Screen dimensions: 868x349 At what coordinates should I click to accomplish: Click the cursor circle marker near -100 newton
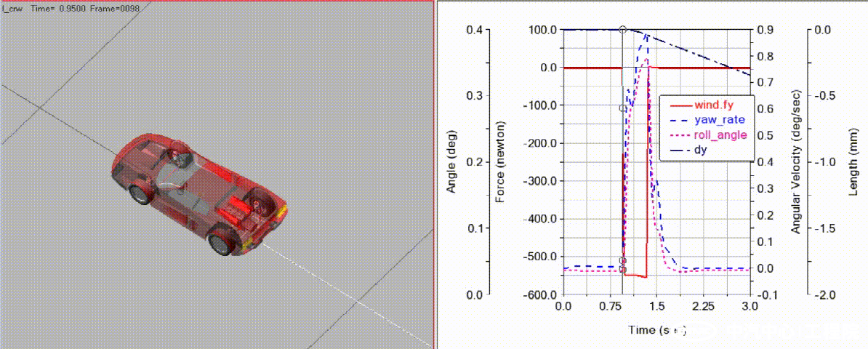[x=622, y=108]
